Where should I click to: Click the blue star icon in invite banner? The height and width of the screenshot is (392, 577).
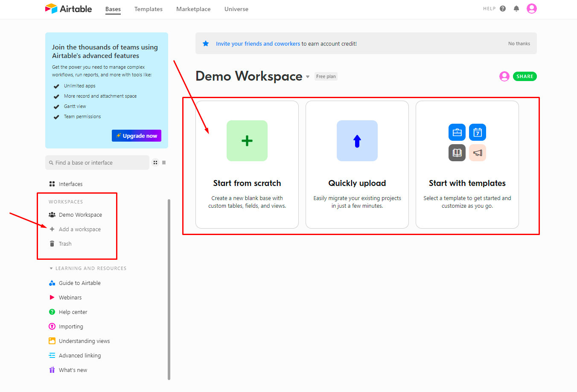click(206, 44)
